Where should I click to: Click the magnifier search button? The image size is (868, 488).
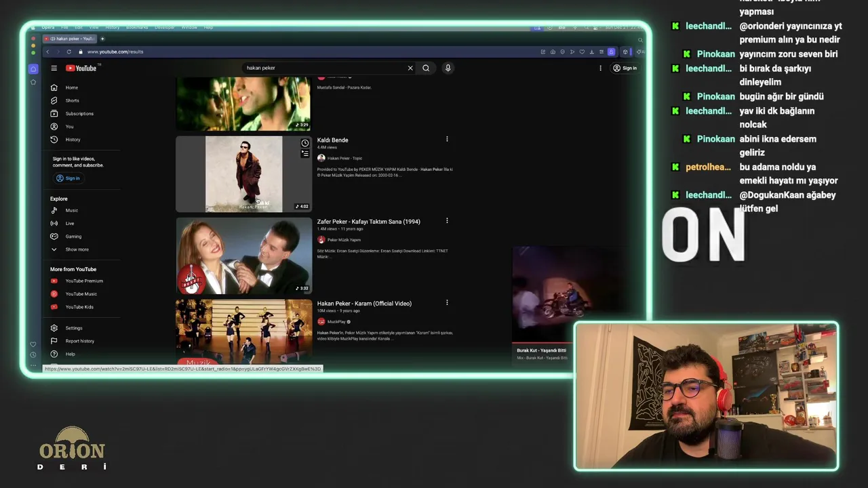pyautogui.click(x=426, y=68)
